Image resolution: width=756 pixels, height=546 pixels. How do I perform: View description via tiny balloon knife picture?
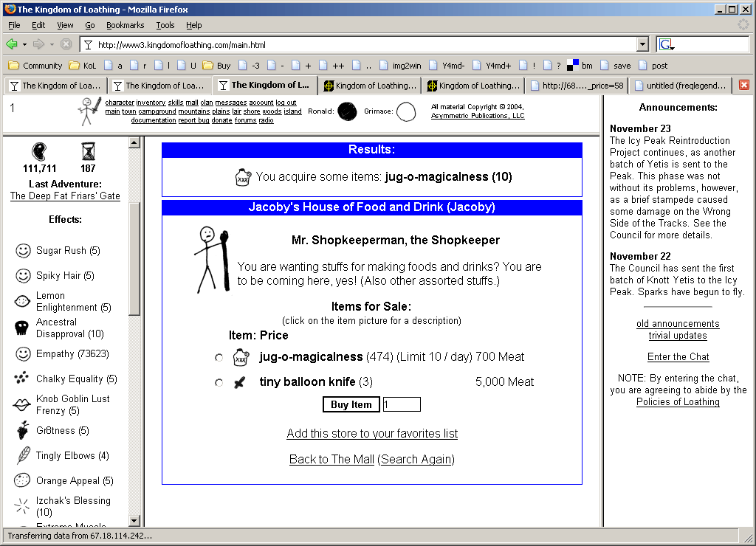(x=240, y=383)
